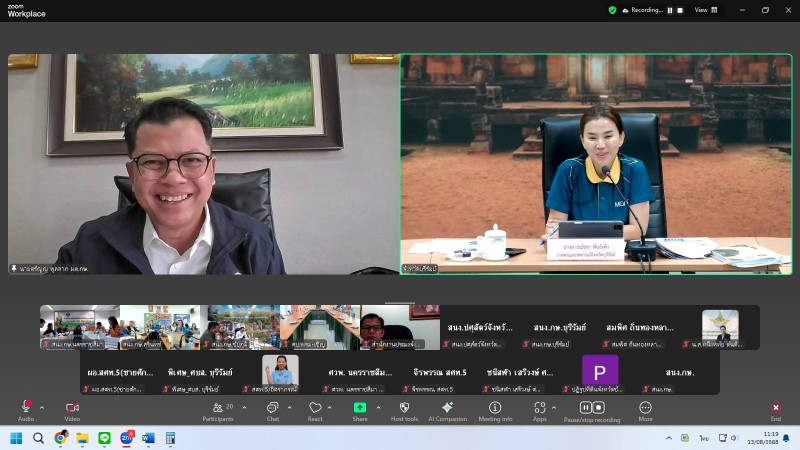Viewport: 800px width, 450px height.
Task: Click the green encryption shield icon
Action: click(x=612, y=10)
